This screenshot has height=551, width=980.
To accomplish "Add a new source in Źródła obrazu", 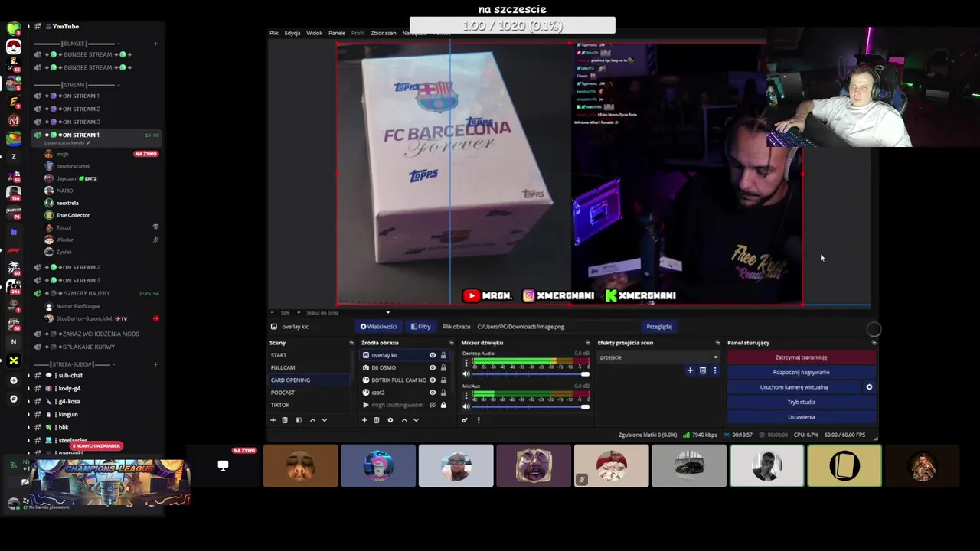I will tap(364, 419).
